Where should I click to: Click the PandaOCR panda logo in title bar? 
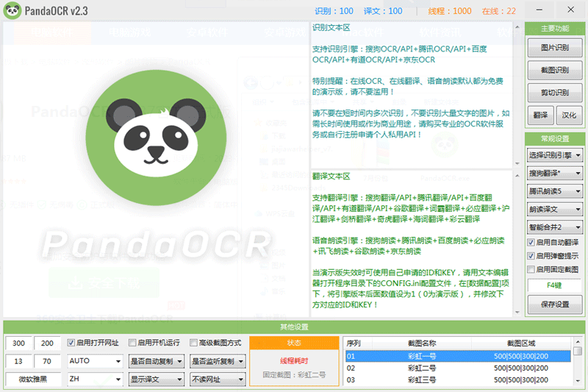pyautogui.click(x=12, y=10)
